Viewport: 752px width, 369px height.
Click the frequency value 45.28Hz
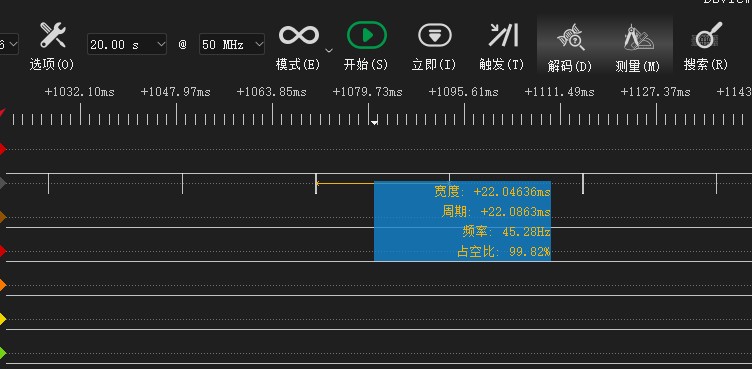click(x=526, y=232)
